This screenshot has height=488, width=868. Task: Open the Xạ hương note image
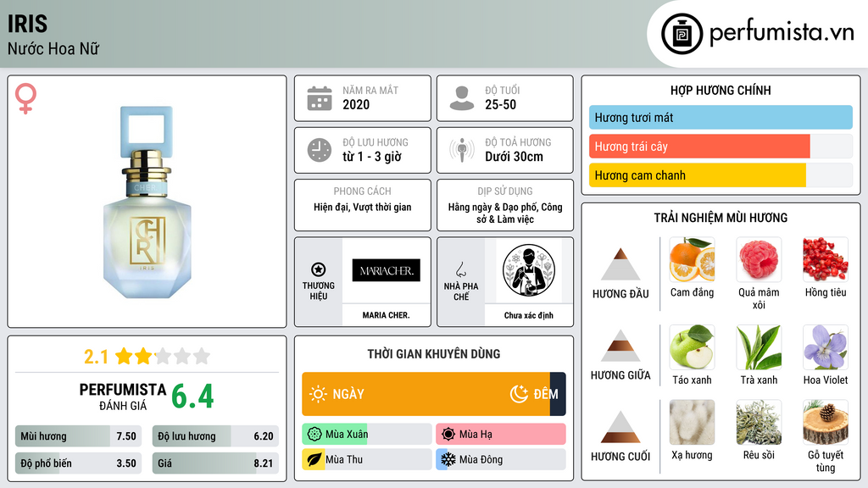point(692,422)
